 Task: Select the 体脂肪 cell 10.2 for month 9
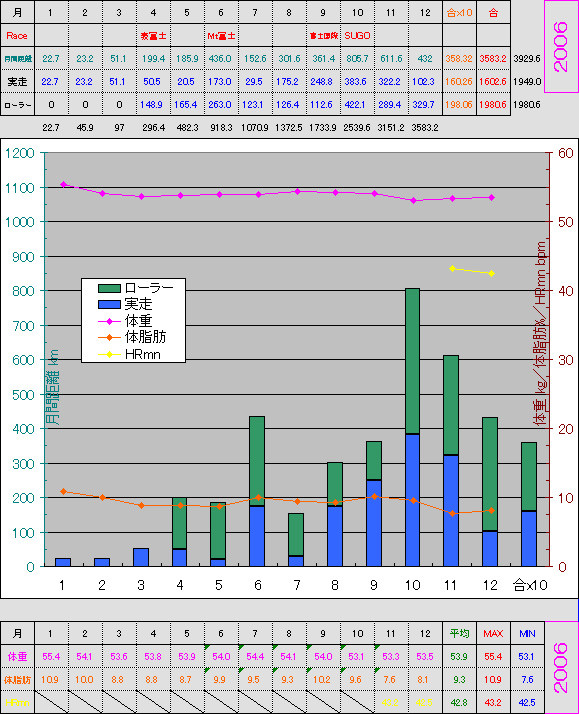pyautogui.click(x=323, y=679)
